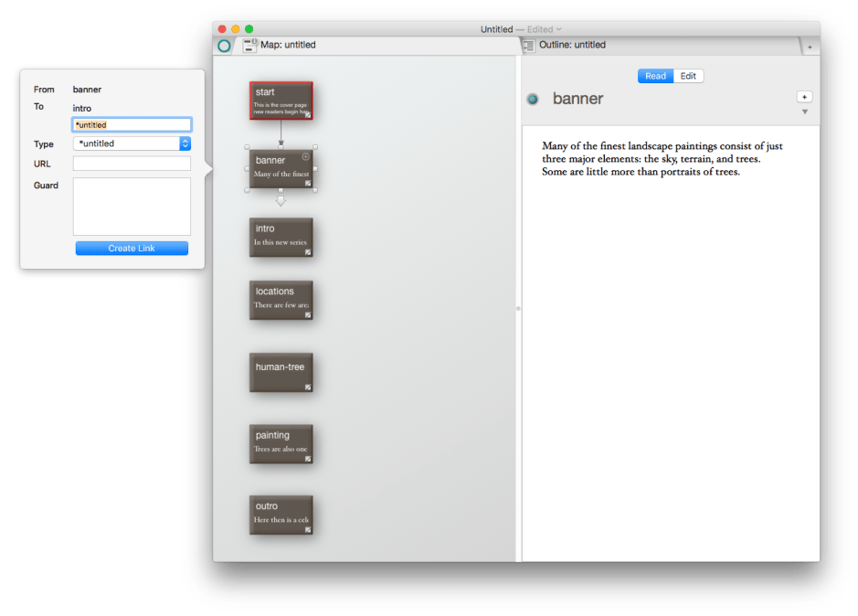The image size is (858, 616).
Task: Switch the text pane to Edit mode
Action: [688, 76]
